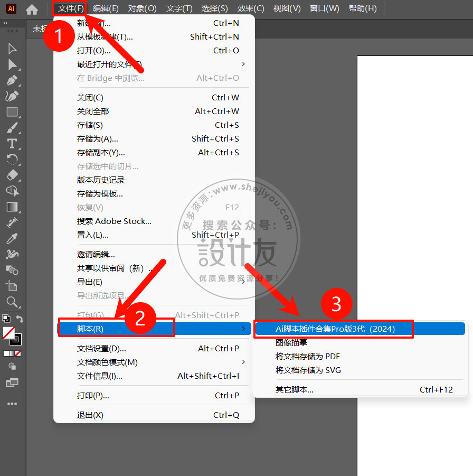Open the 窗口(W) menu
Viewport: 473px width, 476px height.
pos(324,8)
